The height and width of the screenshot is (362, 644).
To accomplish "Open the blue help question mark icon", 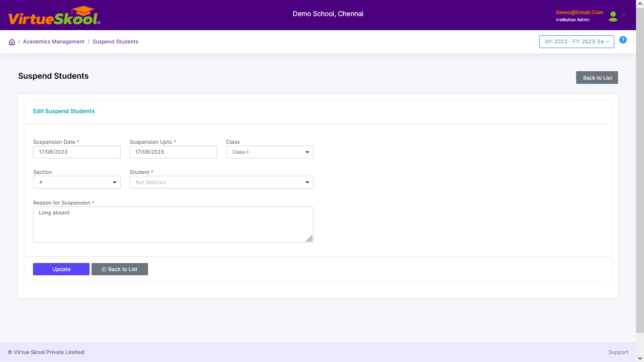I will pos(623,40).
